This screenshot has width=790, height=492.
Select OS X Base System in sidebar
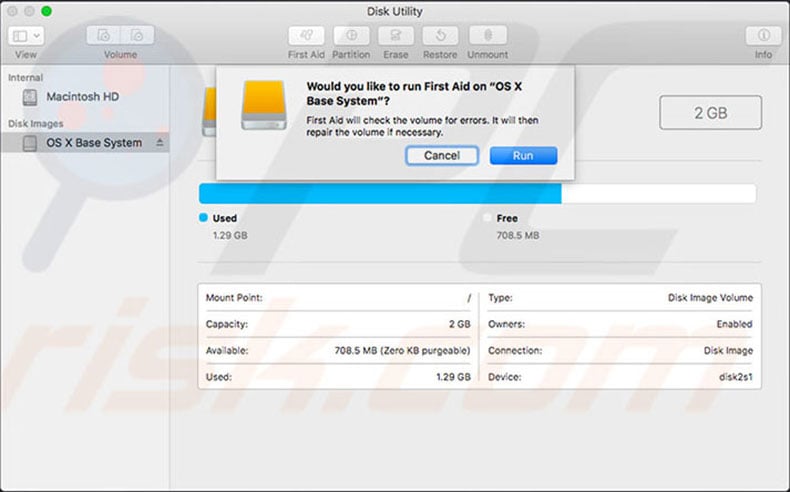click(85, 143)
